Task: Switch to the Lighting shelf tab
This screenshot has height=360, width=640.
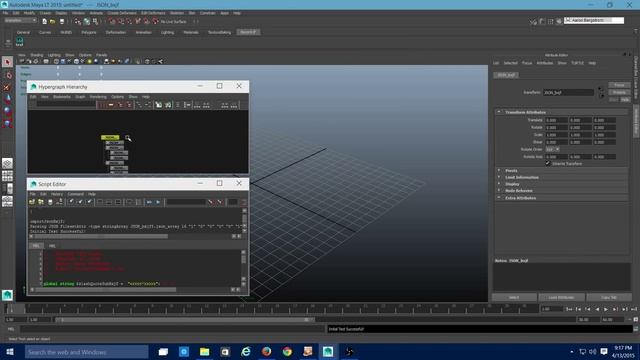Action: (x=167, y=32)
